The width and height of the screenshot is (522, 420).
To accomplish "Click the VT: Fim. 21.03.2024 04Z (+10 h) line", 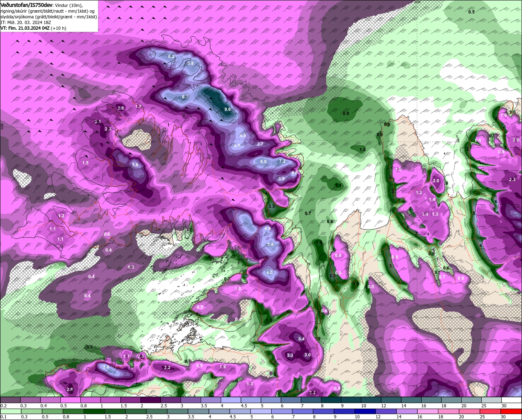I will [33, 28].
